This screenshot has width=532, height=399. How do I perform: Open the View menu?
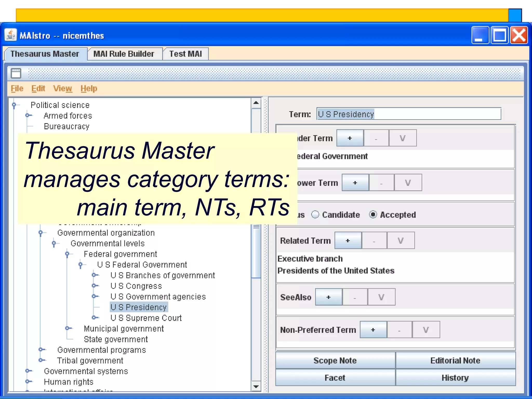tap(63, 89)
